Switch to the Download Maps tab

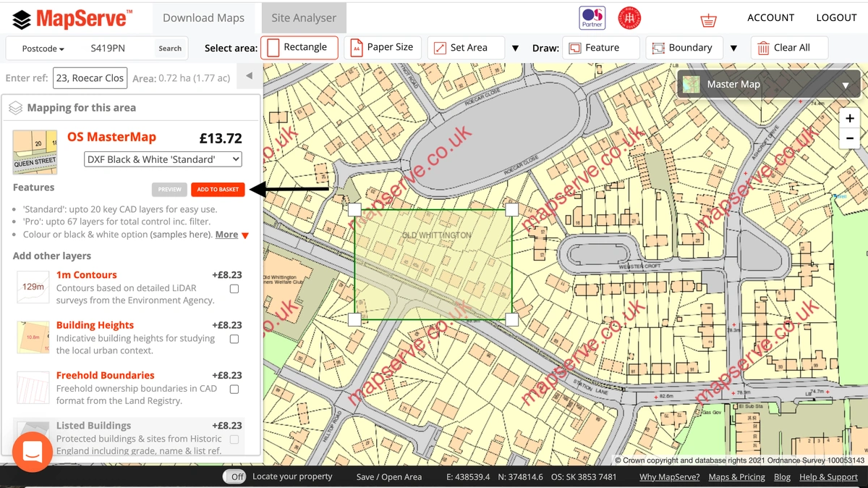[x=203, y=18]
